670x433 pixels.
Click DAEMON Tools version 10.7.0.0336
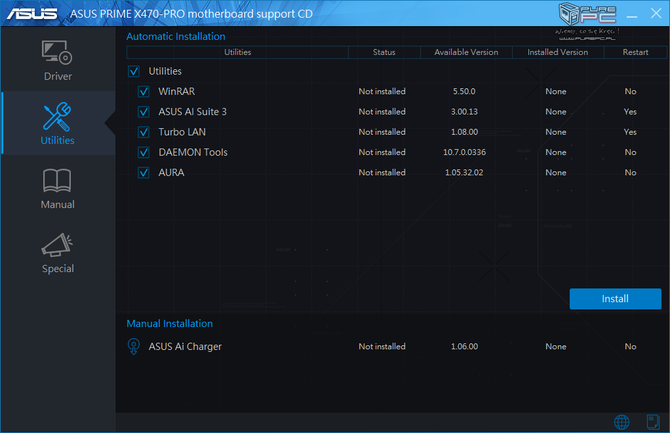(x=464, y=152)
